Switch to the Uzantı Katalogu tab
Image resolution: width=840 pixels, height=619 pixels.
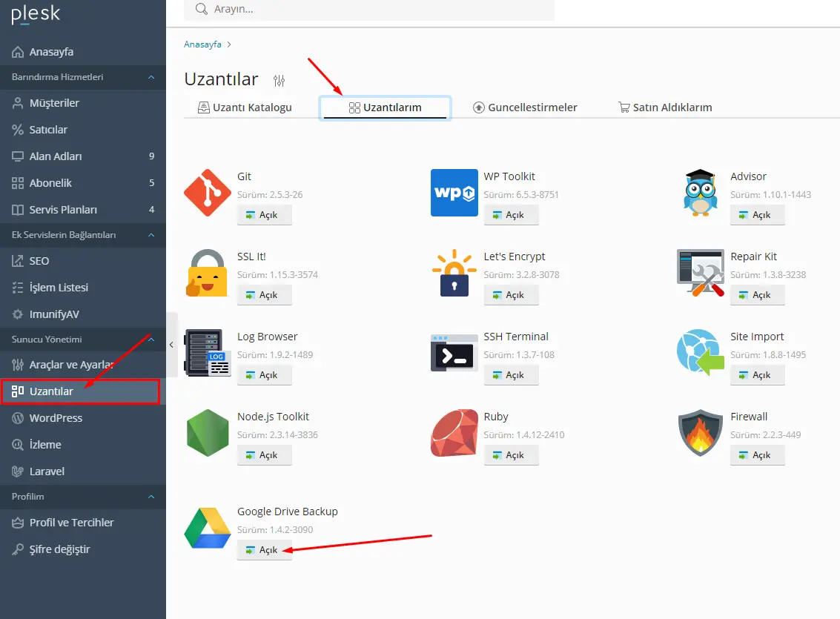click(245, 107)
